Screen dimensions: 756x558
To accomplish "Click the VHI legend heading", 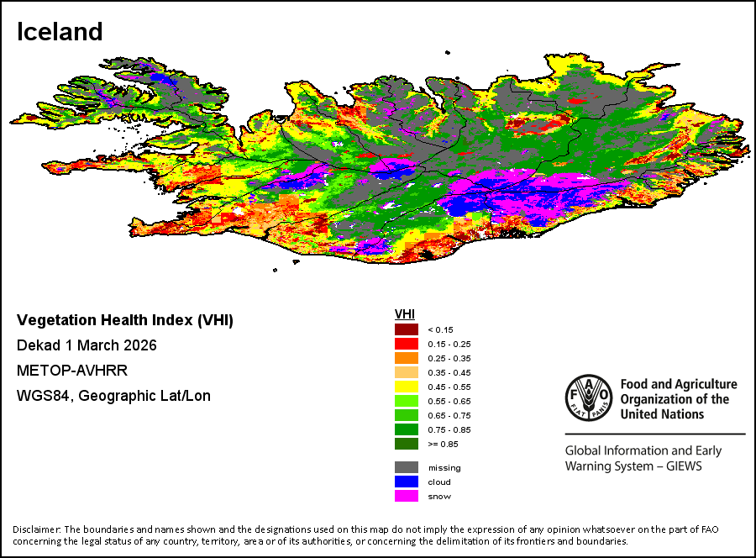I will (405, 314).
